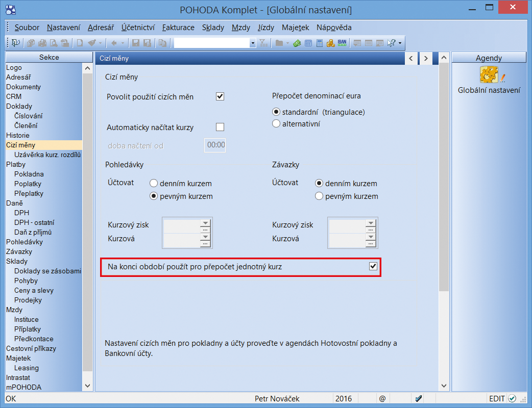The image size is (532, 408).
Task: Click the exit door icon in toolbar
Action: point(16,43)
